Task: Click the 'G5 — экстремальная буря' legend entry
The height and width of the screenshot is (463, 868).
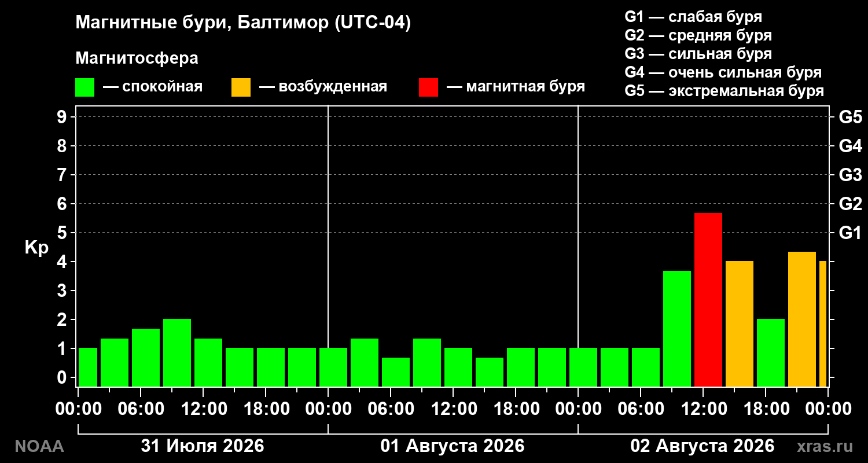Action: coord(724,91)
